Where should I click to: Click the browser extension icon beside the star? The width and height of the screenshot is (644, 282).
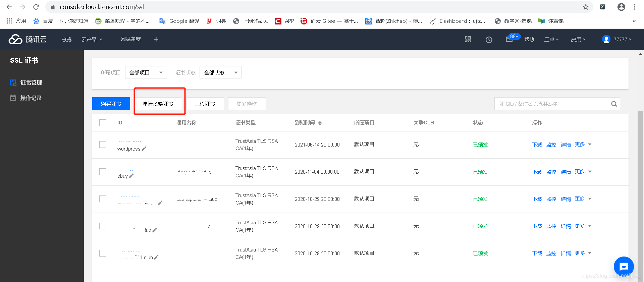point(603,7)
